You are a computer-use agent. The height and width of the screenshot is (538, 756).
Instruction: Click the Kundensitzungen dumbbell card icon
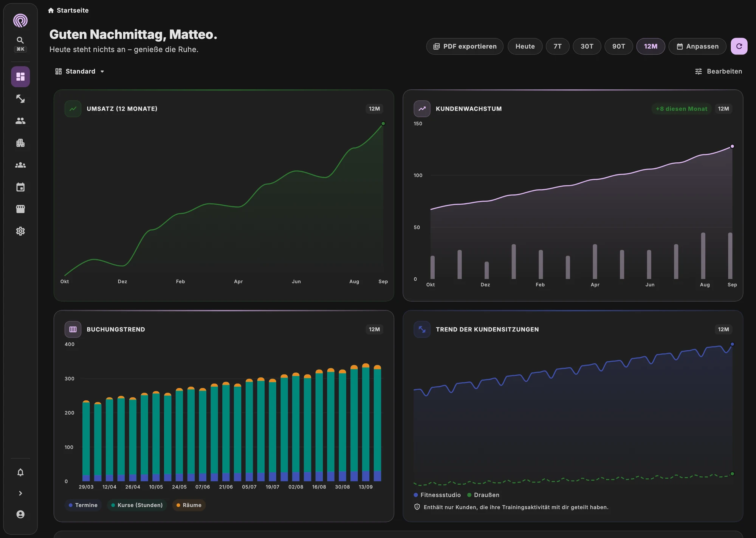tap(422, 329)
